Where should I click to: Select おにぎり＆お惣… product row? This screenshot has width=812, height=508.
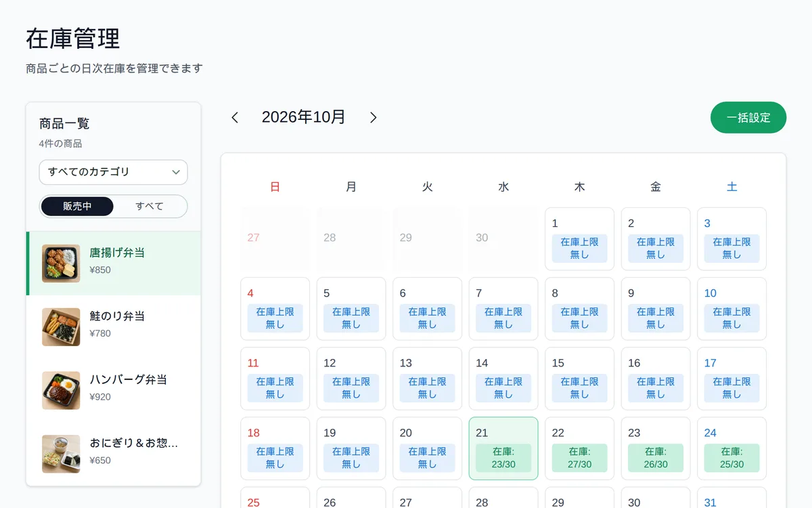tap(114, 454)
